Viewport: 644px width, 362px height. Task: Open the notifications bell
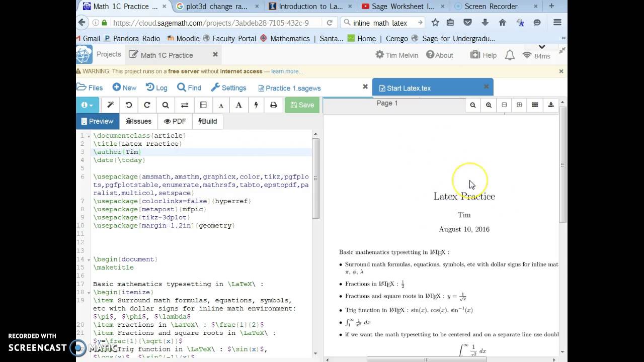tap(510, 55)
